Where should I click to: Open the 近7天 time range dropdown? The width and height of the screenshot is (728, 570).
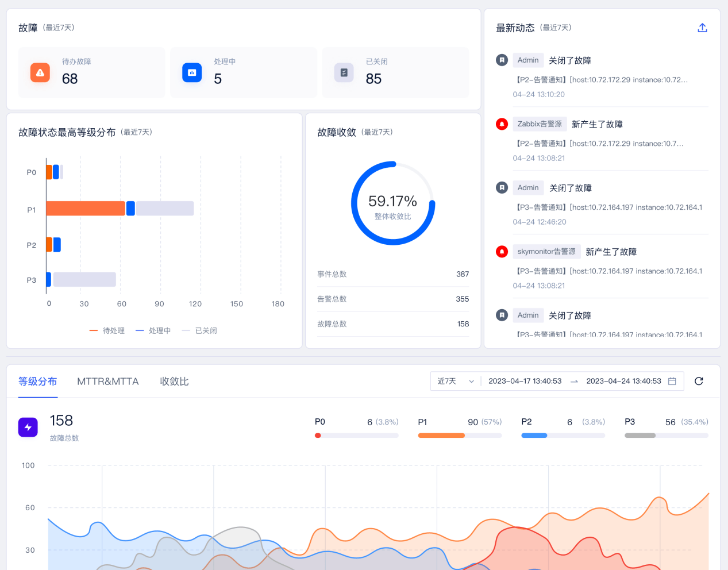coord(456,381)
